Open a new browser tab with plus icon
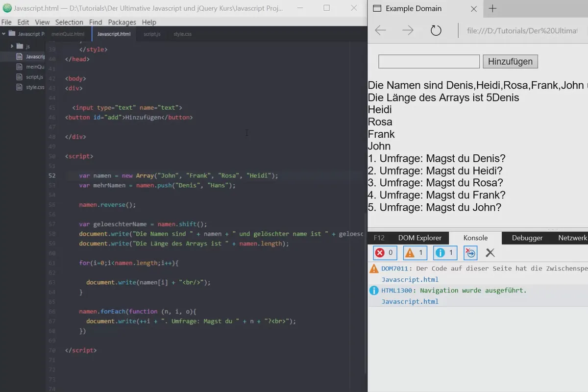588x392 pixels. tap(493, 8)
